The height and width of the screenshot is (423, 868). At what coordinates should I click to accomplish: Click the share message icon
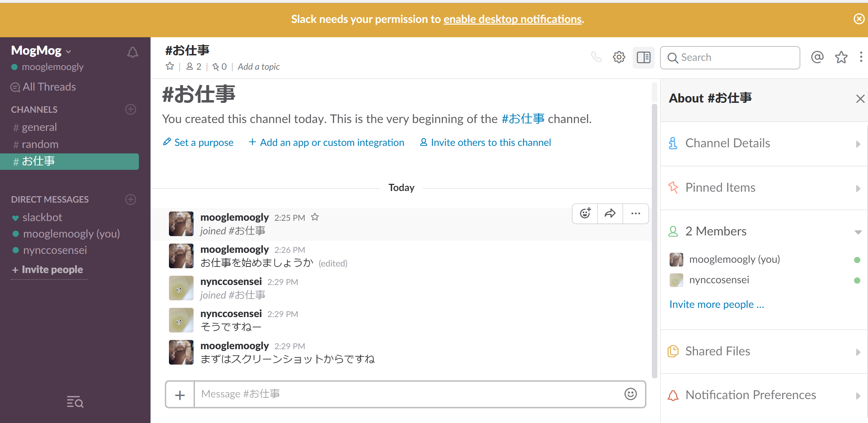[x=610, y=214]
